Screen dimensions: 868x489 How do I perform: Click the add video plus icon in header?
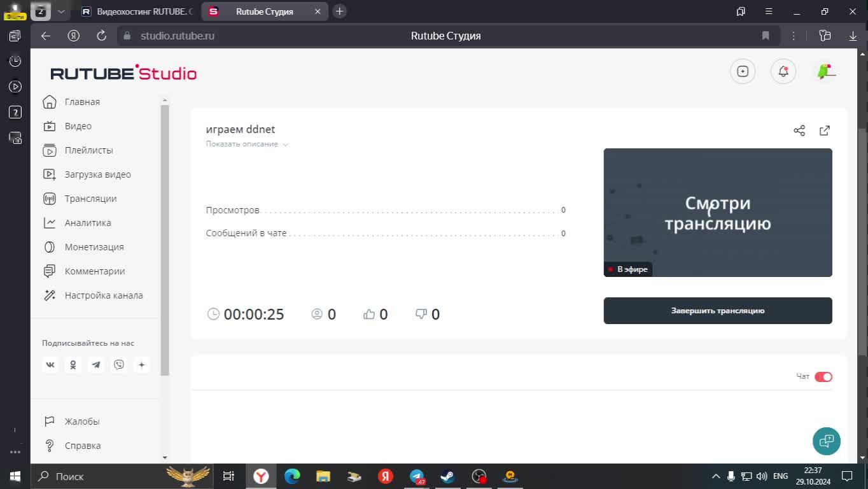[x=743, y=71]
